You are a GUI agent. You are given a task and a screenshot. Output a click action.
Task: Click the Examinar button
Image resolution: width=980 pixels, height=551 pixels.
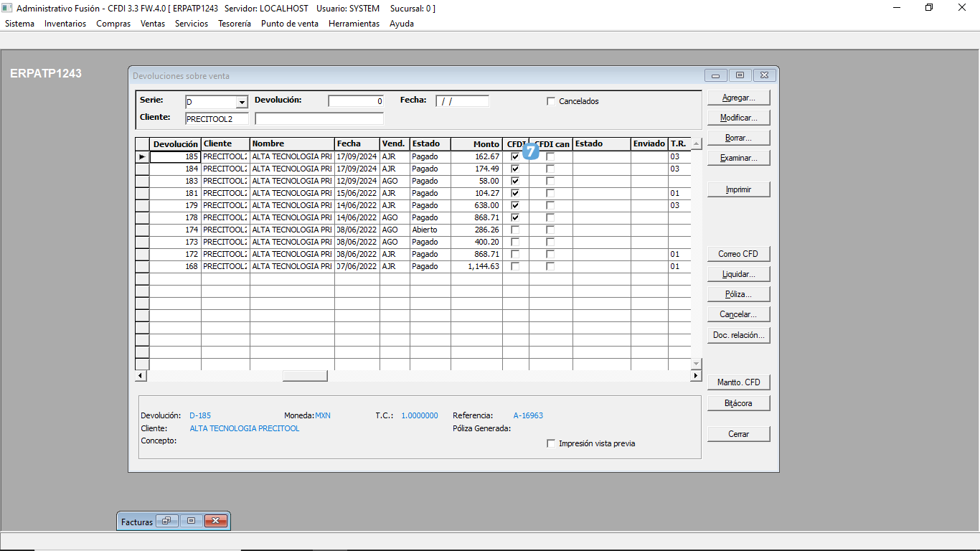point(738,157)
